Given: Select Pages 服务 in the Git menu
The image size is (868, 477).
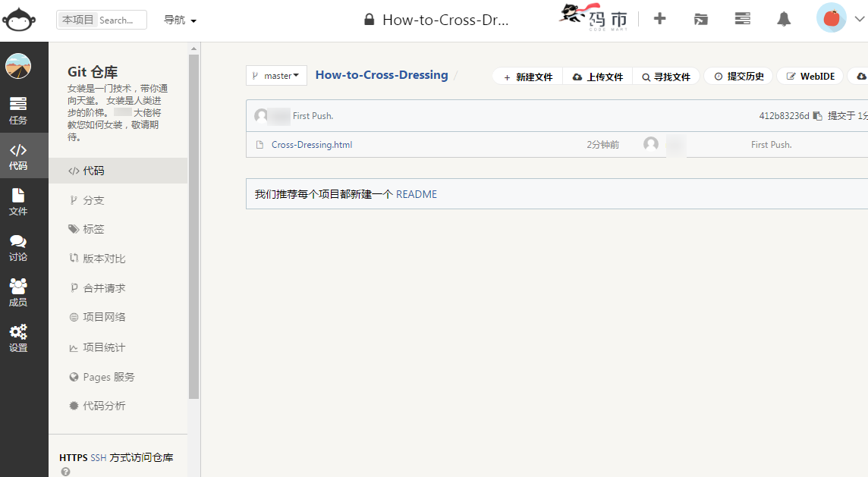Looking at the screenshot, I should (108, 377).
